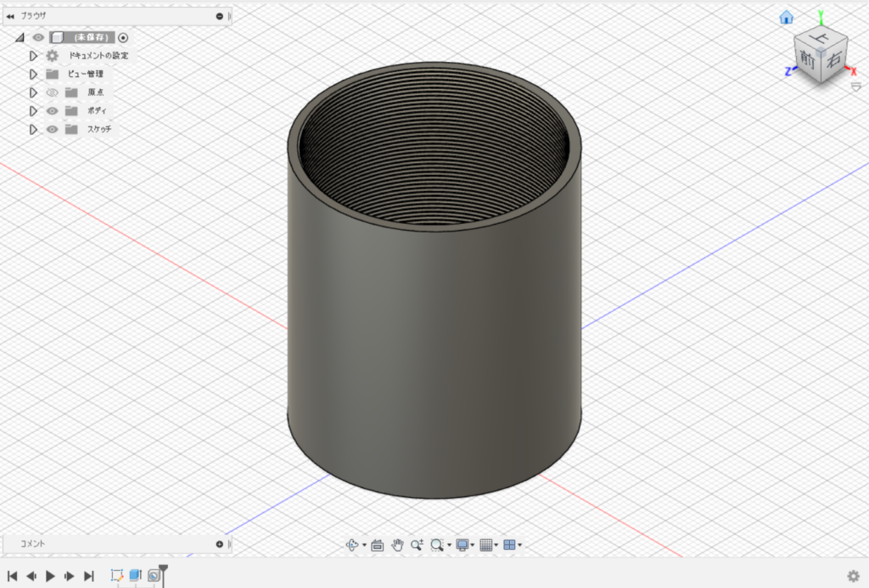Click the 上 face of the ViewCube
The height and width of the screenshot is (588, 869).
[819, 39]
